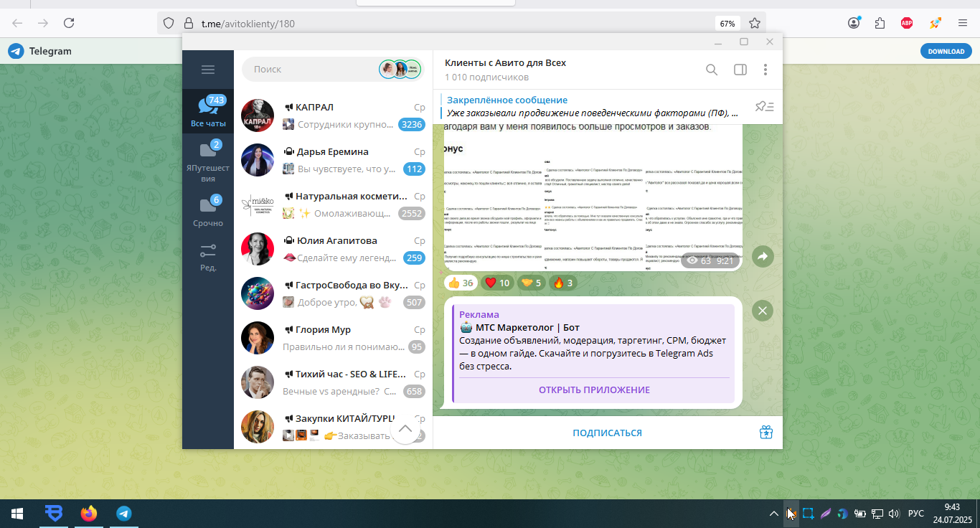Open the Натуральная косметика channel
This screenshot has height=528, width=980.
(x=334, y=204)
